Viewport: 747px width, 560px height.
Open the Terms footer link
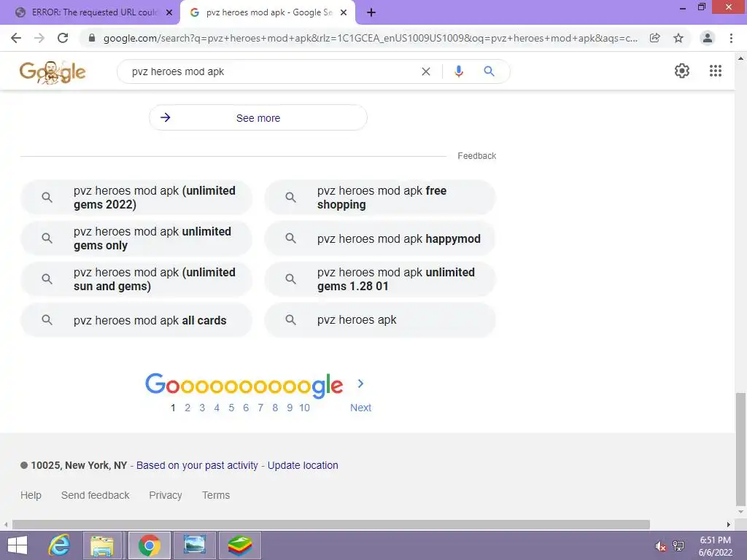216,495
